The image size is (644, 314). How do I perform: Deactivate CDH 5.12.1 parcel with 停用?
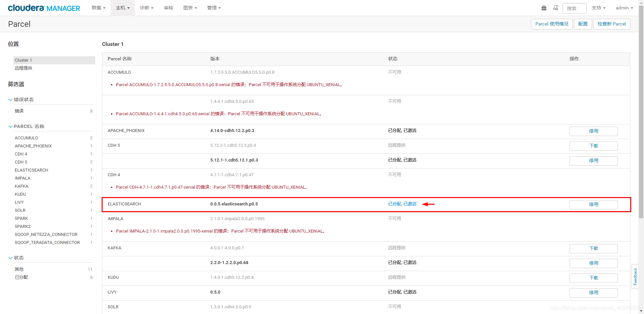pyautogui.click(x=593, y=161)
